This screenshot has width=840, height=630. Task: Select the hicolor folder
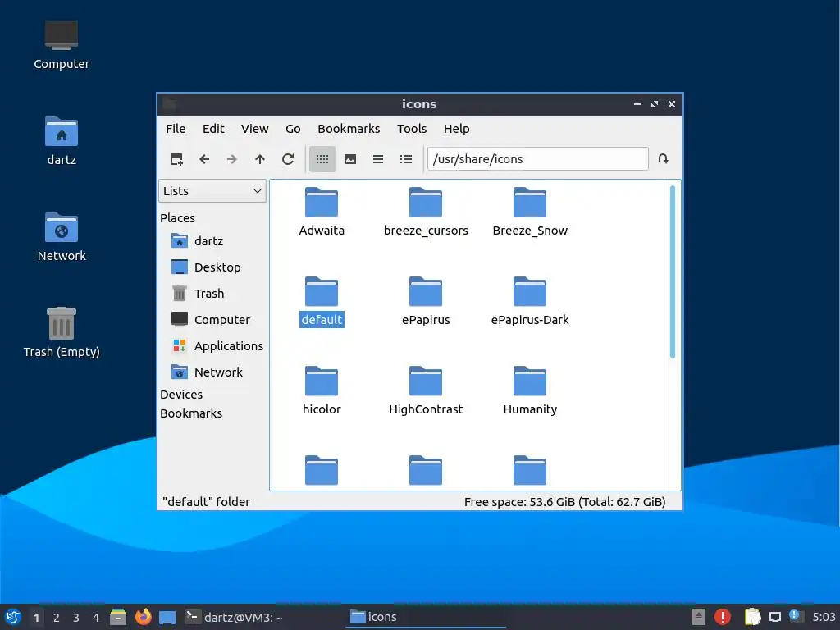tap(322, 391)
